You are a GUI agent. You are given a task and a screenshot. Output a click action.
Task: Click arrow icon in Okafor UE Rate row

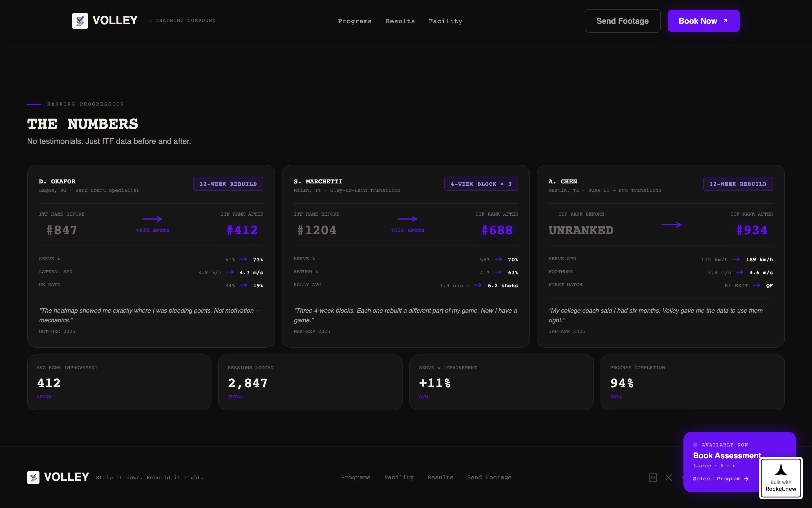(x=243, y=285)
